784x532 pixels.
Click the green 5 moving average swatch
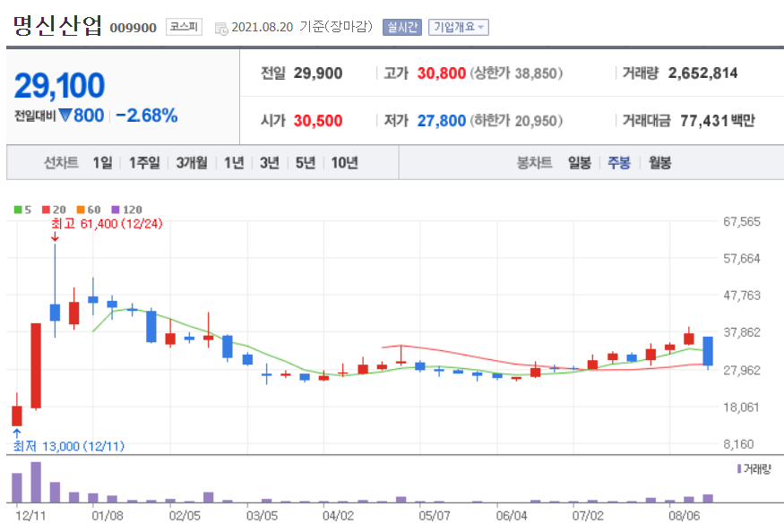point(18,210)
